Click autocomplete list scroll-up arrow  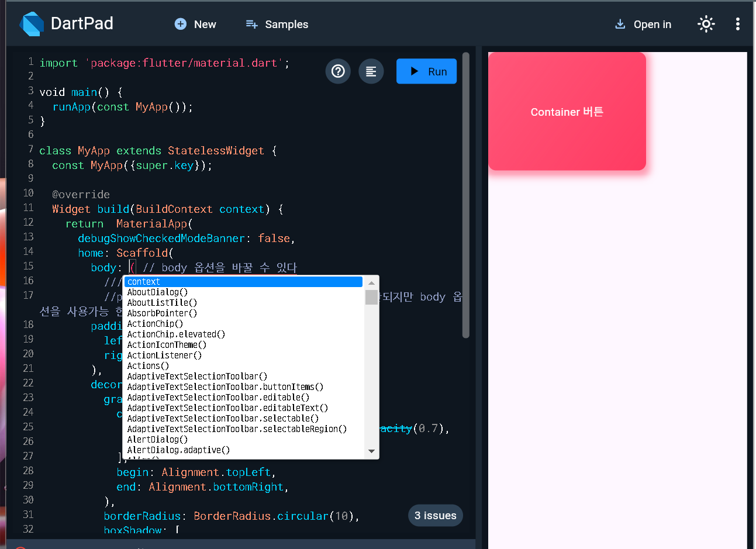371,282
